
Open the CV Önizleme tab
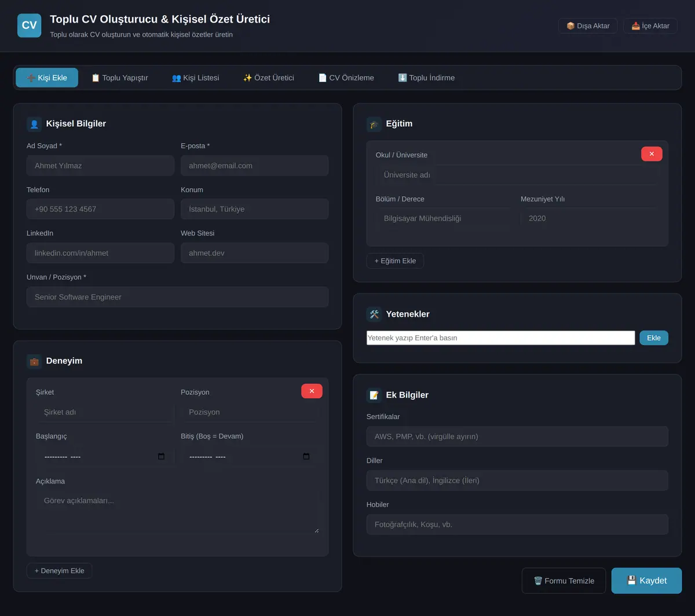346,78
